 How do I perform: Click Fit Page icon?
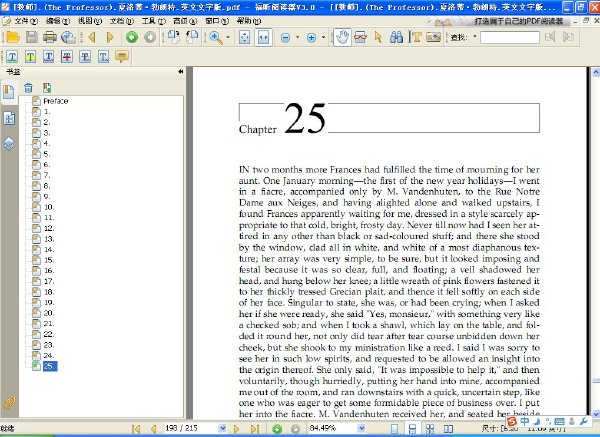coord(245,37)
